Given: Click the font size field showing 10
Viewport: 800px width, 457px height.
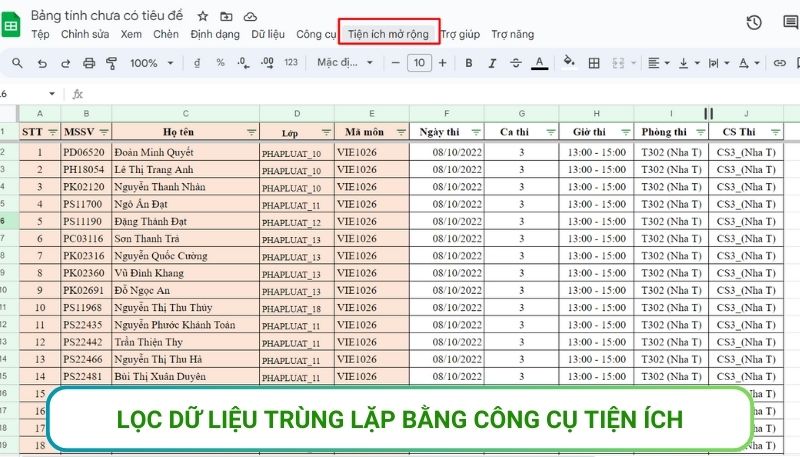Looking at the screenshot, I should 419,63.
